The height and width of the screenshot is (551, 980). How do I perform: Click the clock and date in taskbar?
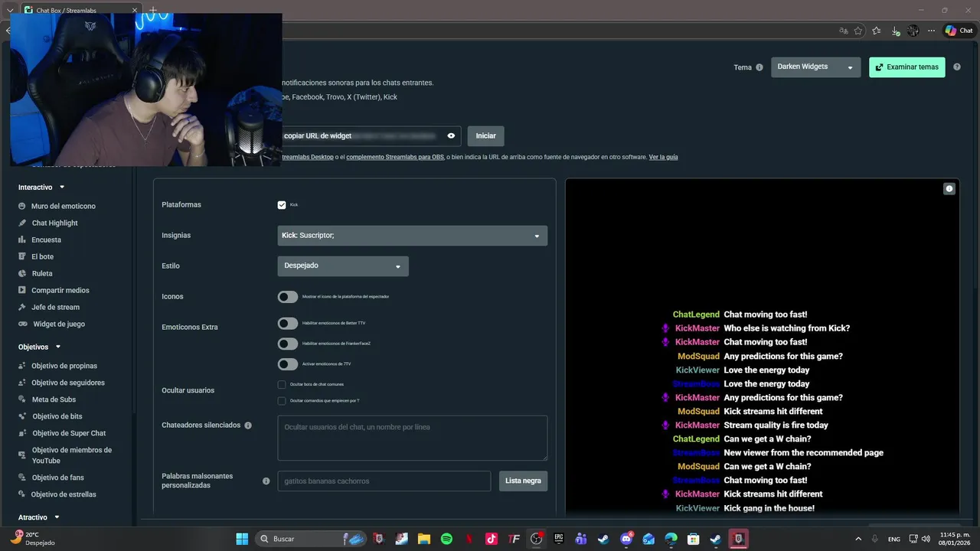955,539
